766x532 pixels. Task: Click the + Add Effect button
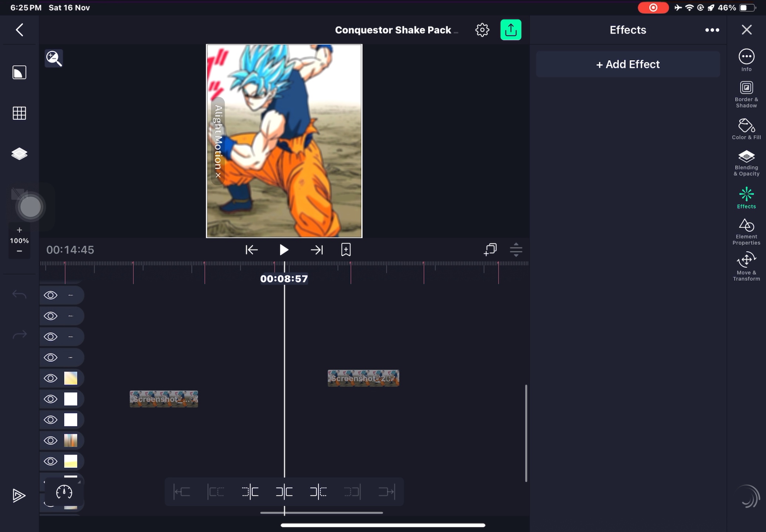point(628,64)
